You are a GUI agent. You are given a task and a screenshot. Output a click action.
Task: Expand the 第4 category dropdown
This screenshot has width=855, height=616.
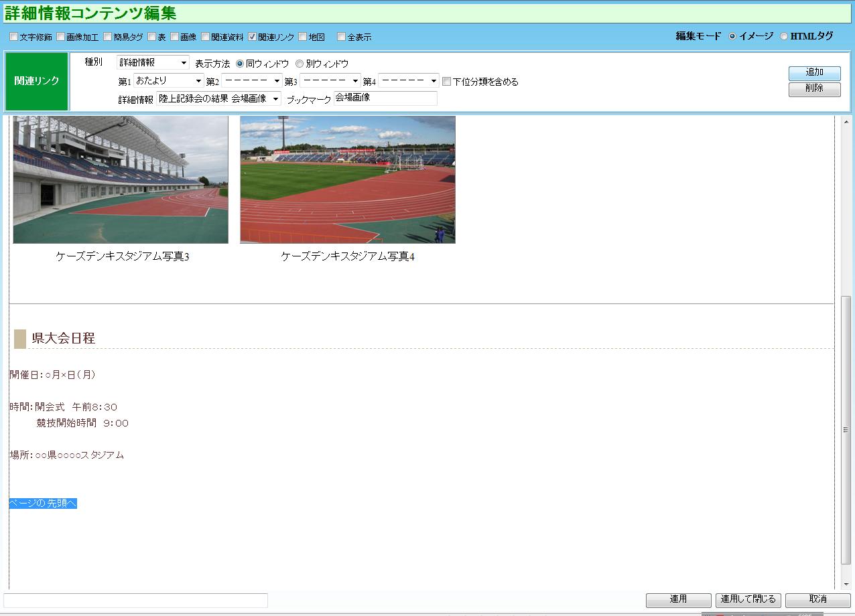point(409,81)
